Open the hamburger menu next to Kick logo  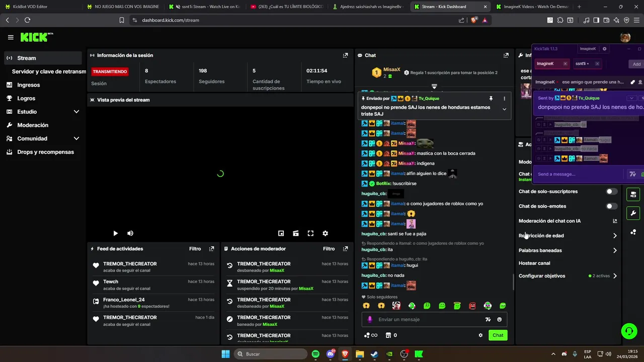[11, 37]
